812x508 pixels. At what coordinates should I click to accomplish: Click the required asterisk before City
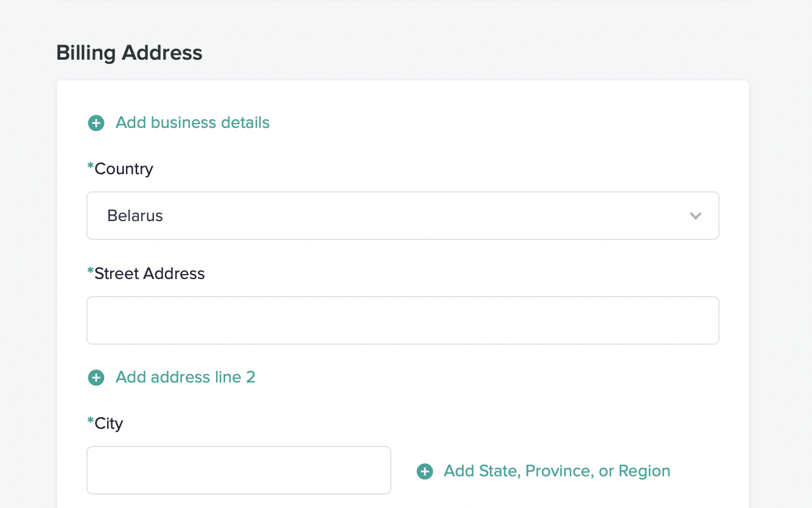(x=91, y=422)
